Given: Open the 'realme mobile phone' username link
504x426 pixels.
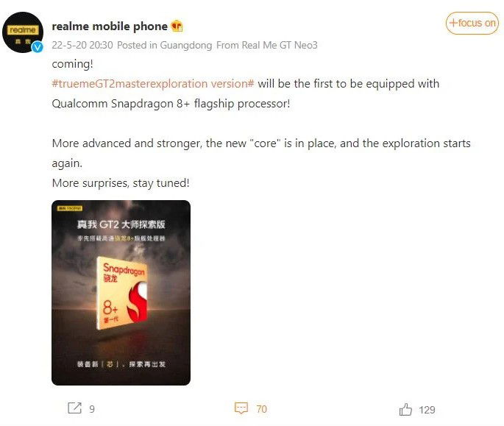Looking at the screenshot, I should coord(110,26).
